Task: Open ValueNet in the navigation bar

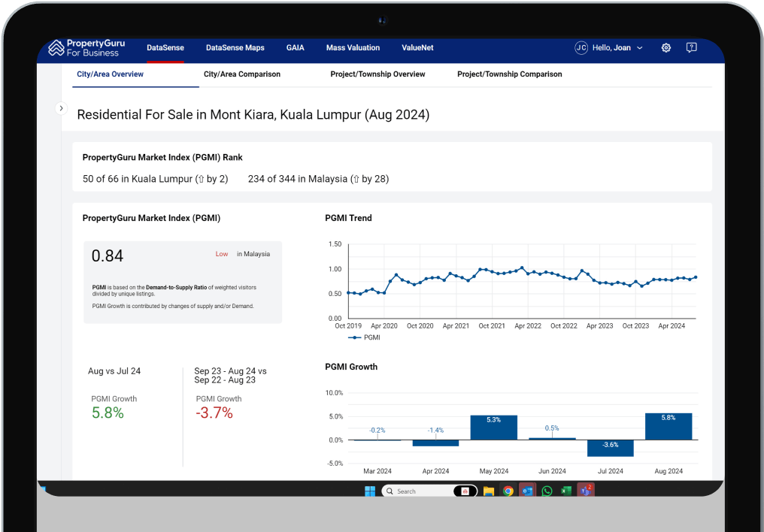Action: 417,47
